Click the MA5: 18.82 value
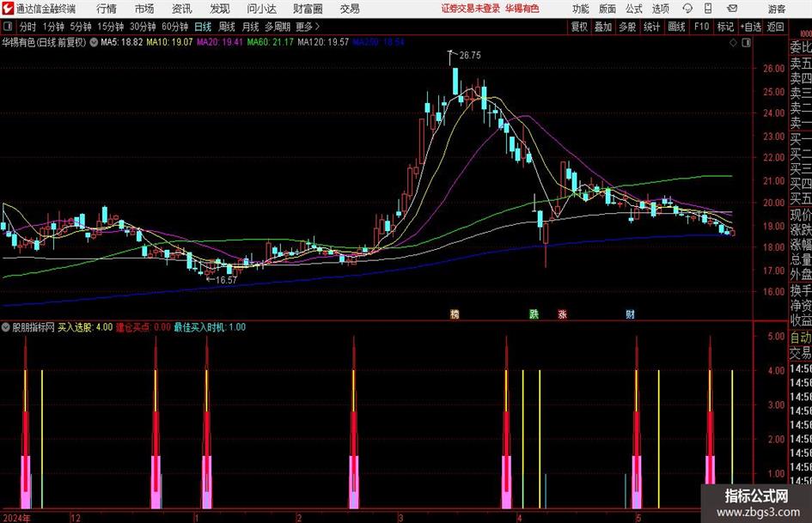The height and width of the screenshot is (523, 812). coord(121,42)
